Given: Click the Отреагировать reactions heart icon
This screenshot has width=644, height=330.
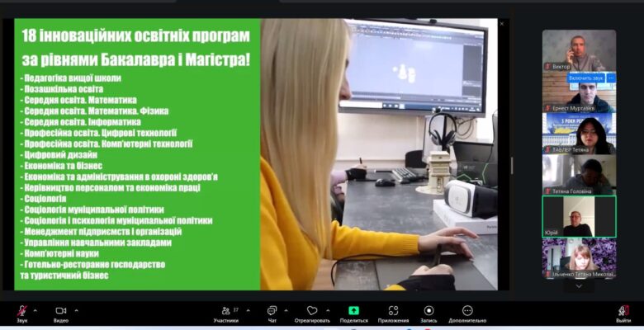Looking at the screenshot, I should (x=312, y=311).
